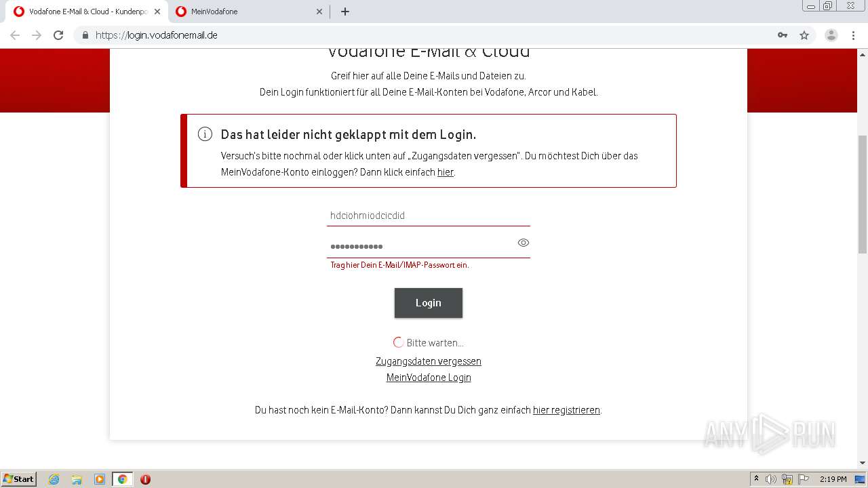View site security lock icon

coord(85,35)
